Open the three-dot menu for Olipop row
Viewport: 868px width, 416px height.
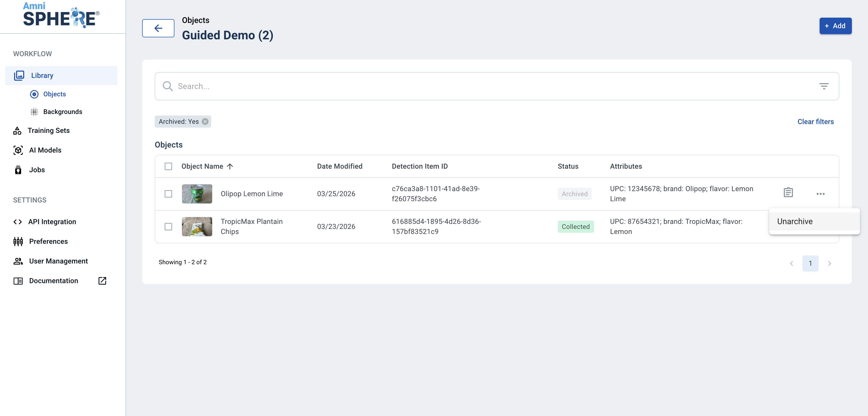tap(820, 194)
